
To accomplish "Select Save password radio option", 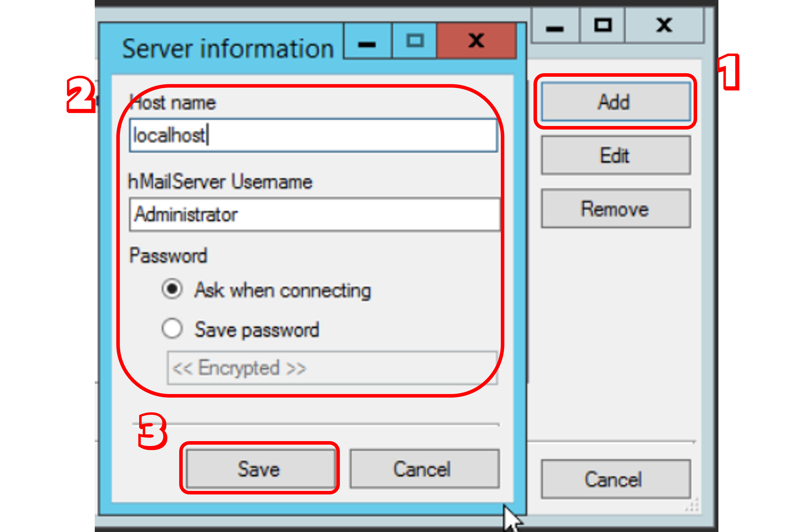I will [x=172, y=328].
